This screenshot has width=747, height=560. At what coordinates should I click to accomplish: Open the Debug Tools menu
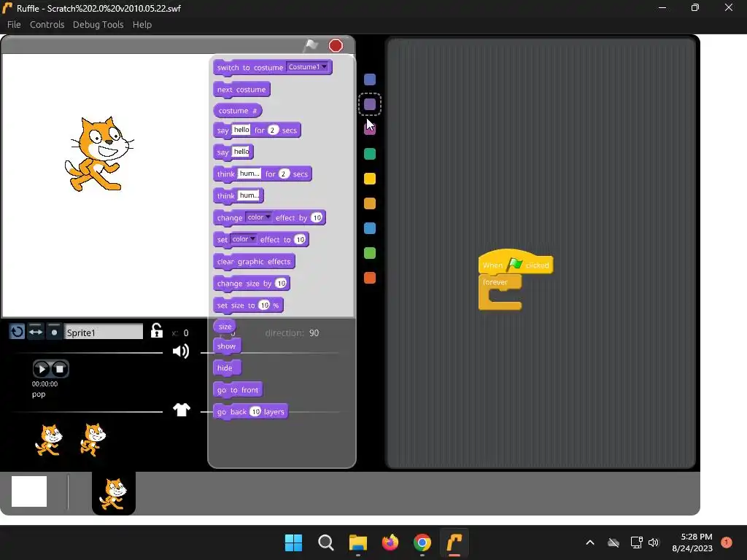(98, 24)
